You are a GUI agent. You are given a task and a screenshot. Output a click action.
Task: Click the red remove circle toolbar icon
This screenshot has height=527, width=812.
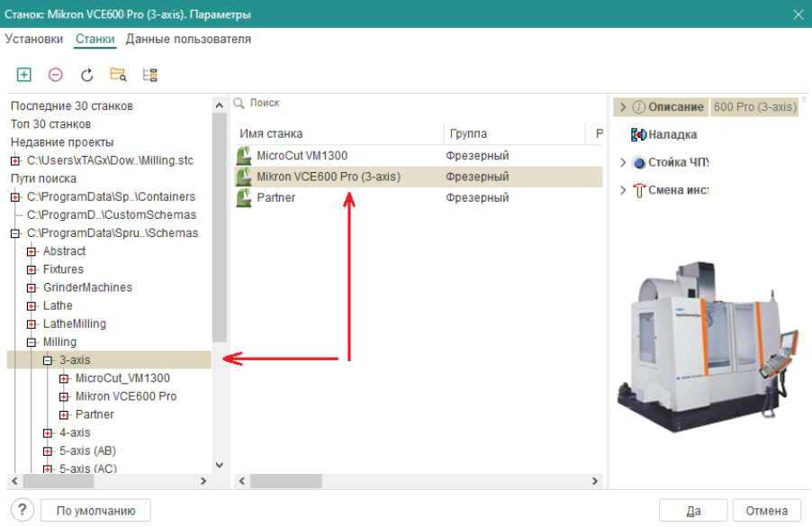click(55, 75)
